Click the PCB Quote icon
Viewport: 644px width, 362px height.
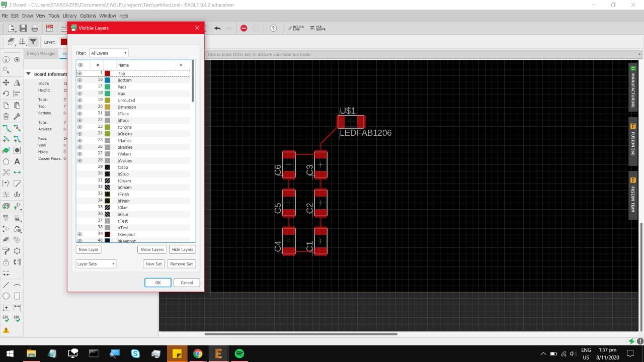coord(318,28)
